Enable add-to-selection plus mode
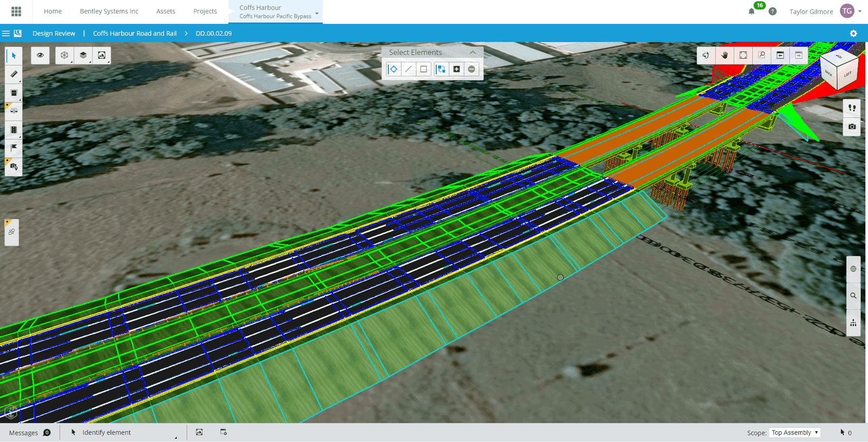Screen dimensions: 868x442 (x=457, y=69)
